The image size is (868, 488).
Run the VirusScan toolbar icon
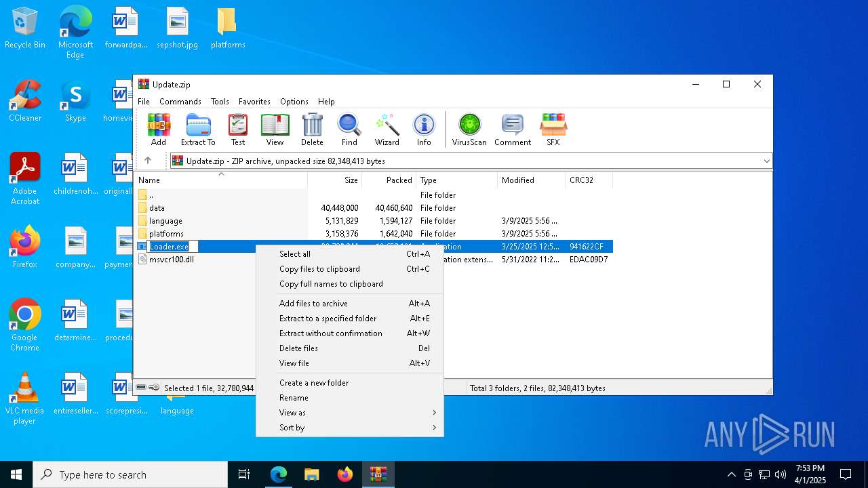(469, 129)
